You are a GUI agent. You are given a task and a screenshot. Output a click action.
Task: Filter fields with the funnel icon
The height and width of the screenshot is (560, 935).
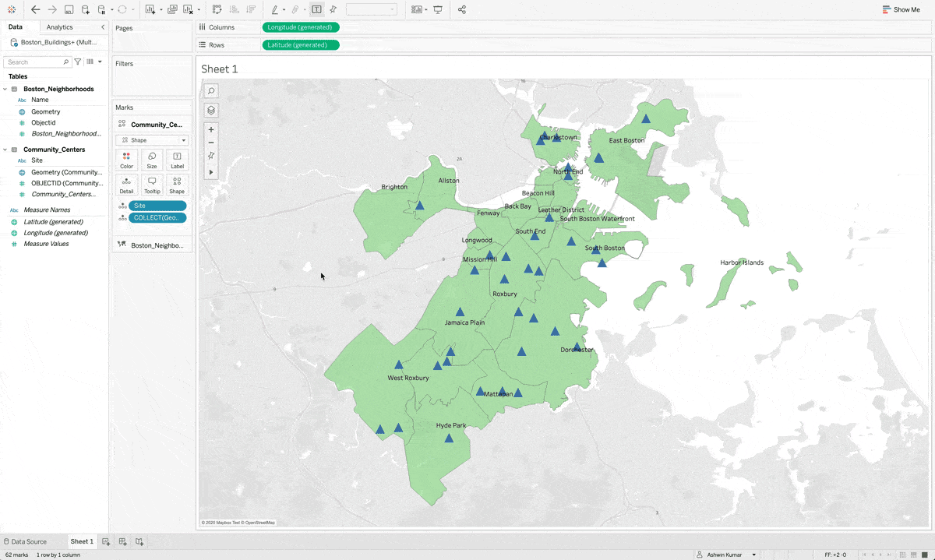78,62
